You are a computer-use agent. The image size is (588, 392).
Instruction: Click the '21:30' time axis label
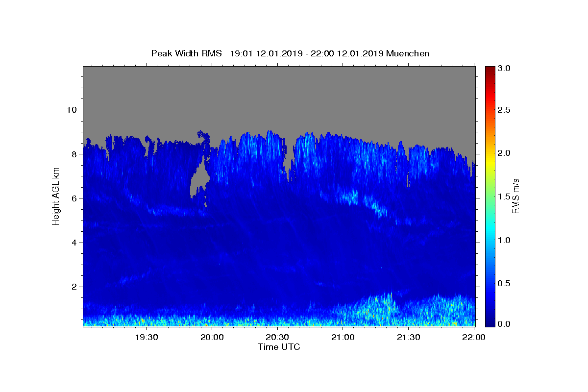[x=408, y=337]
